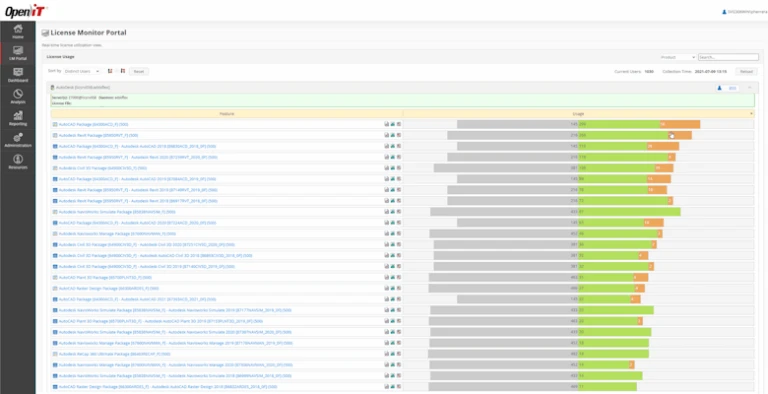768x394 pixels.
Task: Open Home in the sidebar
Action: point(18,31)
